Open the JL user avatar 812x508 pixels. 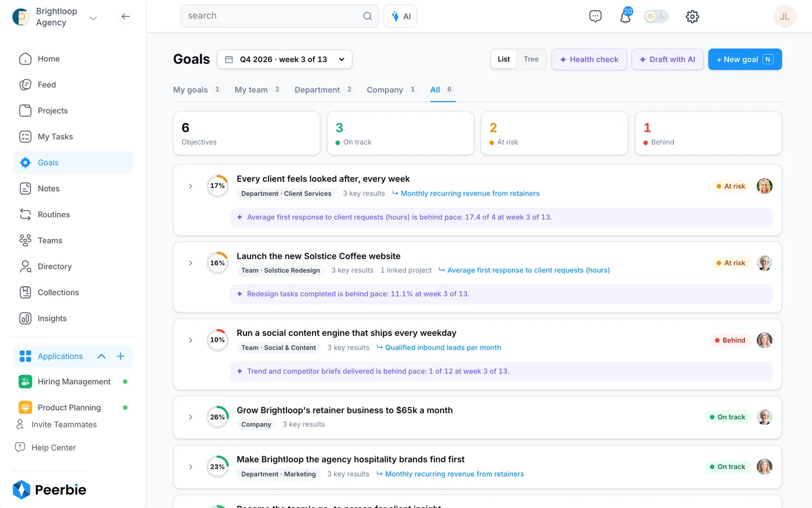pos(785,16)
